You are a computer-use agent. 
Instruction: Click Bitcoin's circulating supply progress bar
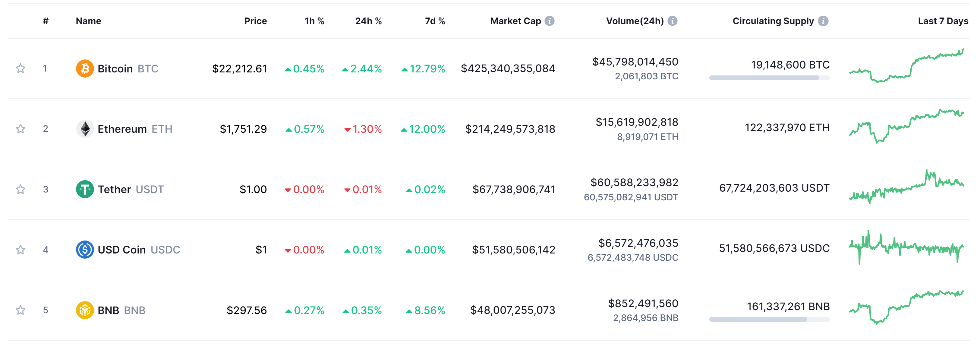coord(769,78)
